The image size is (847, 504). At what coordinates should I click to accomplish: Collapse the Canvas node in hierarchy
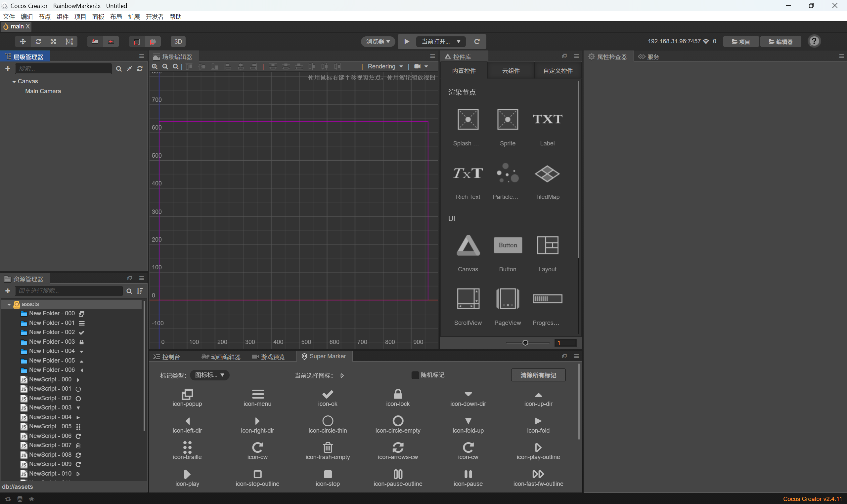click(14, 82)
